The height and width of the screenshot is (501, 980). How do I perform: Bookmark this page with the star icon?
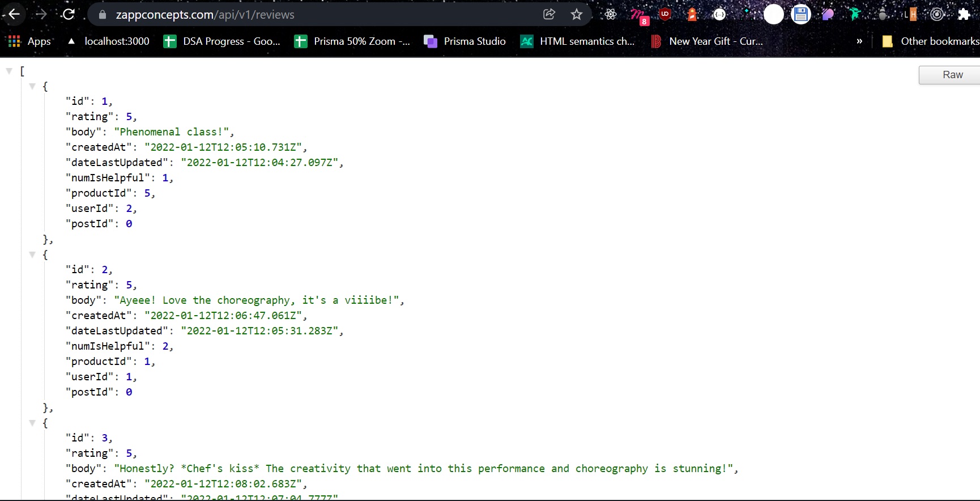[x=577, y=14]
